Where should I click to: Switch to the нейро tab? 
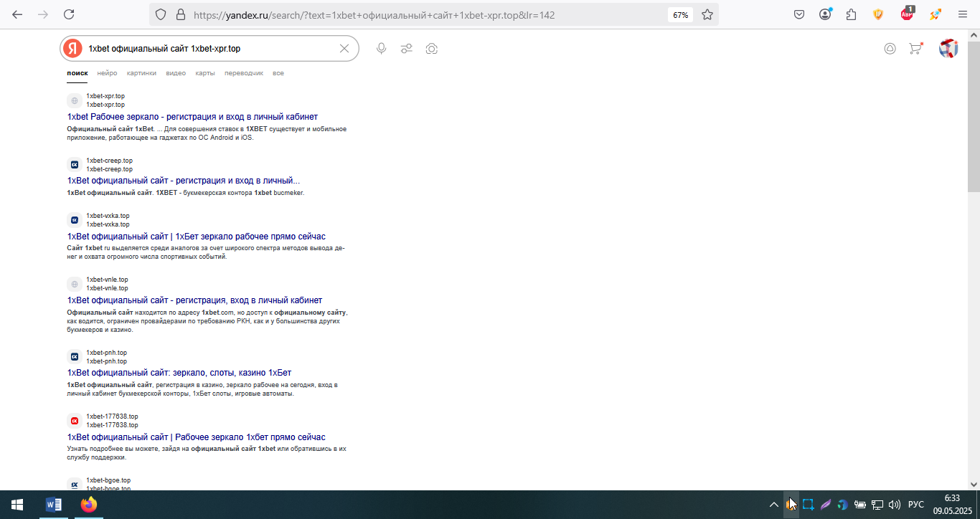108,73
